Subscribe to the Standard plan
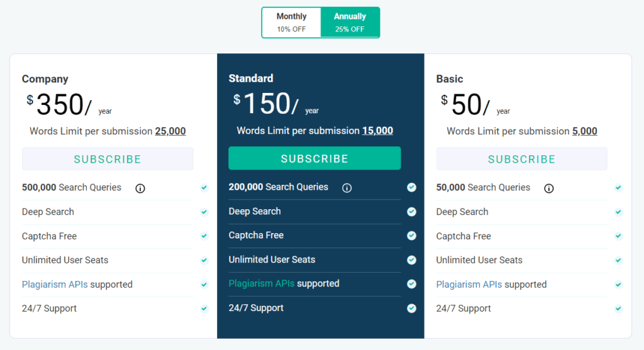 pos(314,158)
